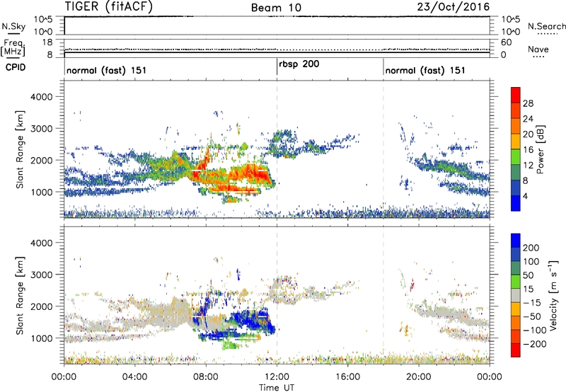The height and width of the screenshot is (392, 566).
Task: Select the Power [dB] colorbar title
Action: pyautogui.click(x=540, y=149)
